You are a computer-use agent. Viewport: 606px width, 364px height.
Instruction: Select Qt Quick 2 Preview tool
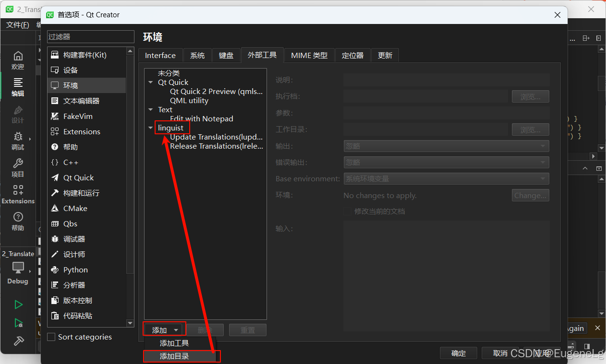click(216, 92)
